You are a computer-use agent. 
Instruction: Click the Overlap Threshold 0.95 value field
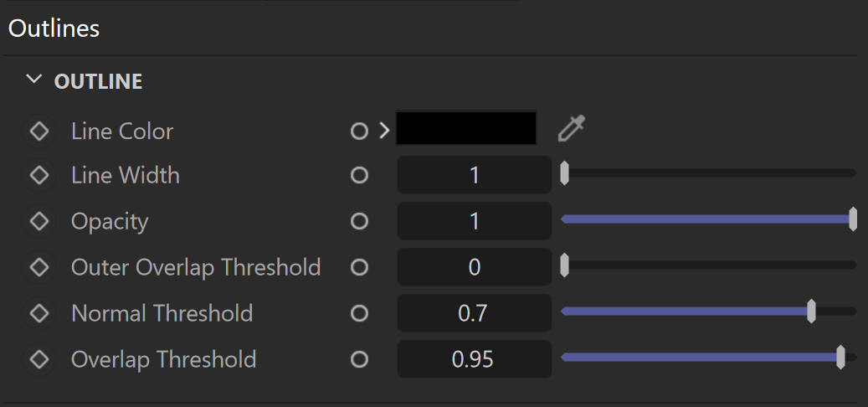point(475,359)
